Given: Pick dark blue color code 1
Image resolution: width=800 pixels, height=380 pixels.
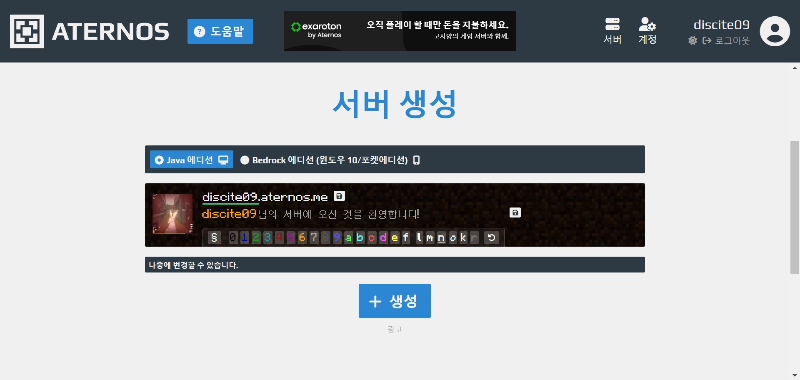Looking at the screenshot, I should coord(244,238).
